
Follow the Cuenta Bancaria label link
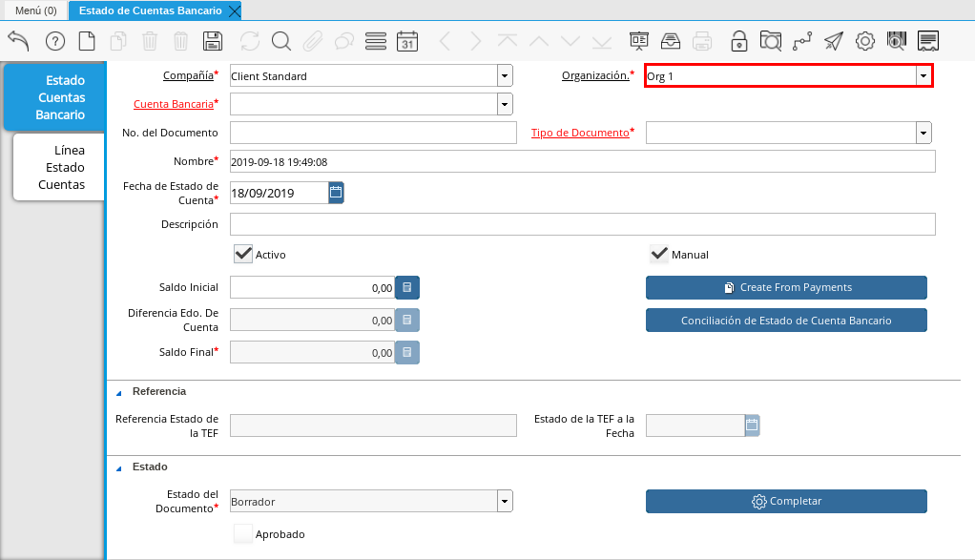click(x=174, y=104)
